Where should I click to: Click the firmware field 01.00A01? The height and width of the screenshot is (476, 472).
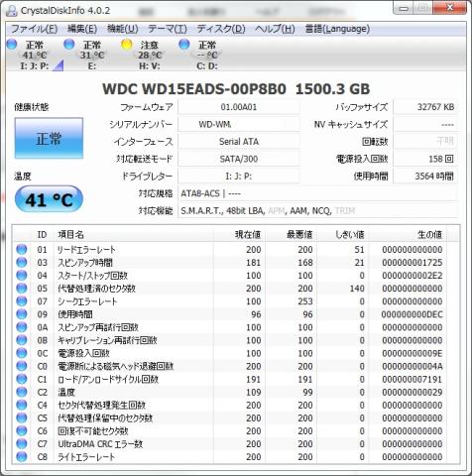239,107
